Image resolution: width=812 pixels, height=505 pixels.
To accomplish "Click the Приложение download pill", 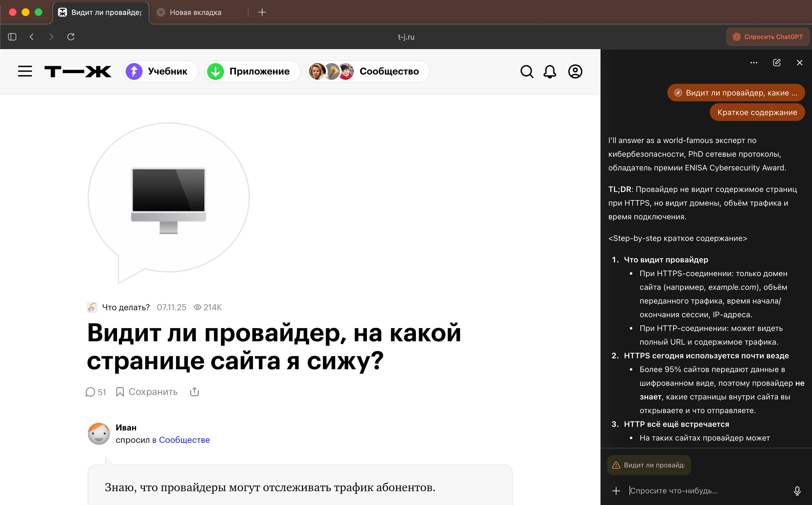I will (x=252, y=71).
